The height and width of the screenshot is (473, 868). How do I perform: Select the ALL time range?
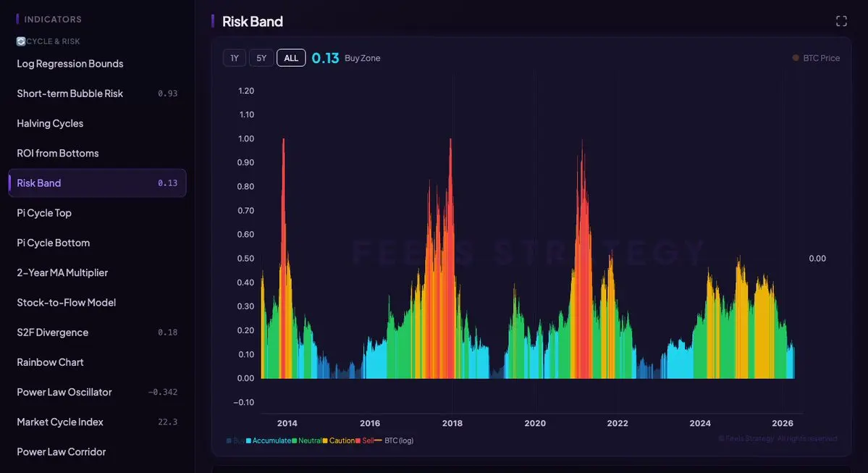(x=291, y=58)
